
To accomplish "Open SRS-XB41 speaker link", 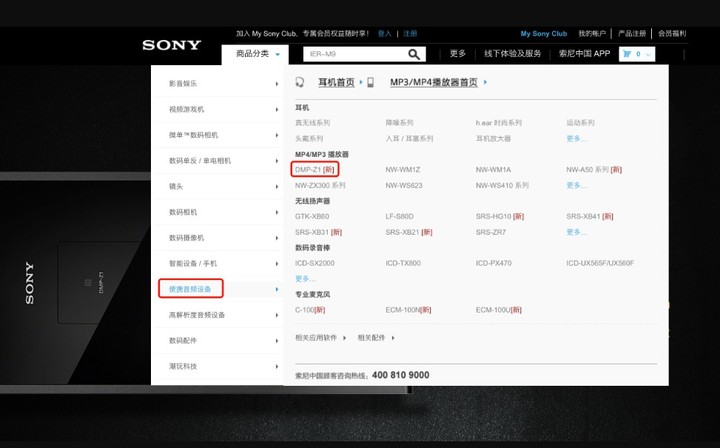I will tap(590, 216).
